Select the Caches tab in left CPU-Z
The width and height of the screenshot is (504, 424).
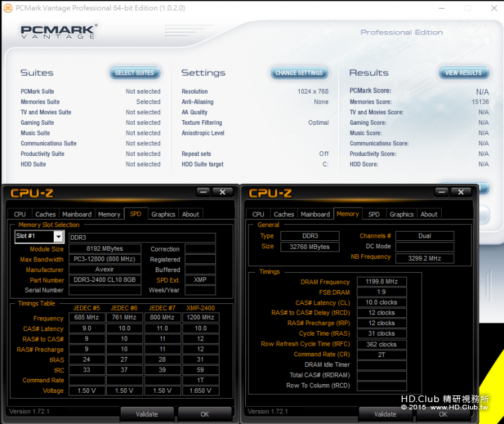[x=45, y=214]
